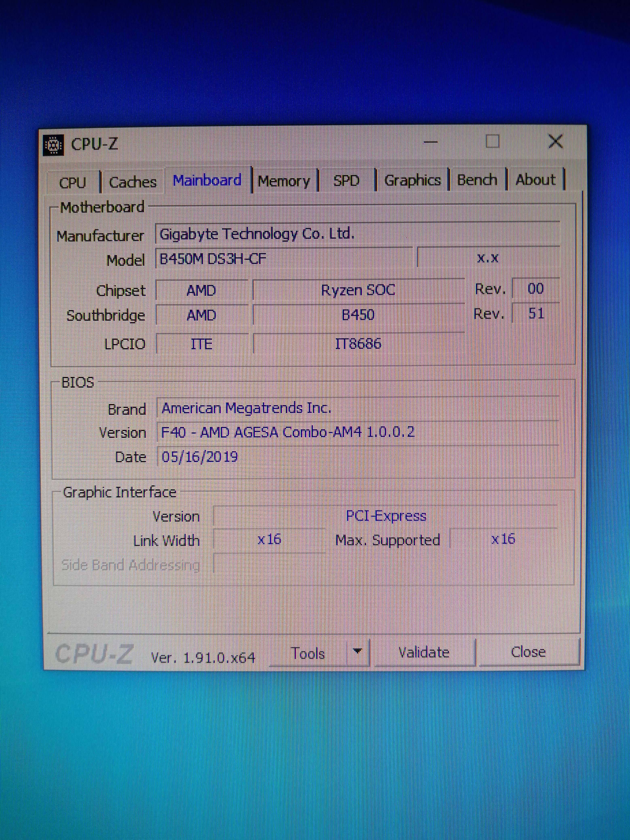The height and width of the screenshot is (840, 630).
Task: Click the CPU-Z title bar icon
Action: (x=53, y=145)
